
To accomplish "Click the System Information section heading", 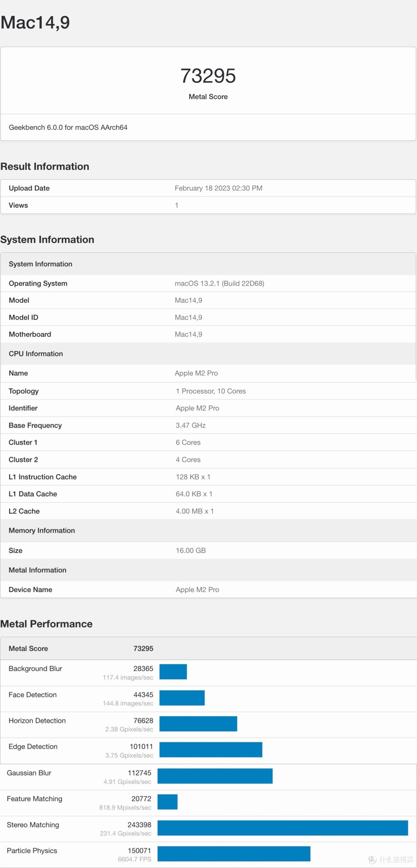I will point(47,240).
